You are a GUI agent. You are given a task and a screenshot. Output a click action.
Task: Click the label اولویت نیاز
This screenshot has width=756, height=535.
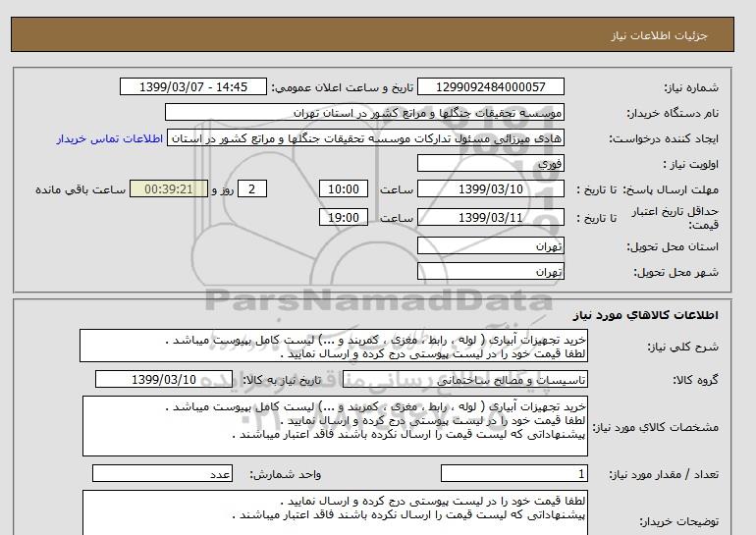[x=691, y=164]
